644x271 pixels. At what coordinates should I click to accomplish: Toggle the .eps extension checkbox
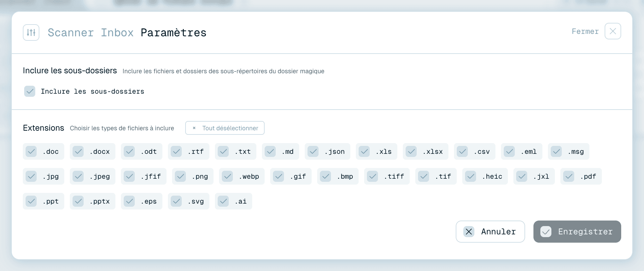tap(129, 201)
